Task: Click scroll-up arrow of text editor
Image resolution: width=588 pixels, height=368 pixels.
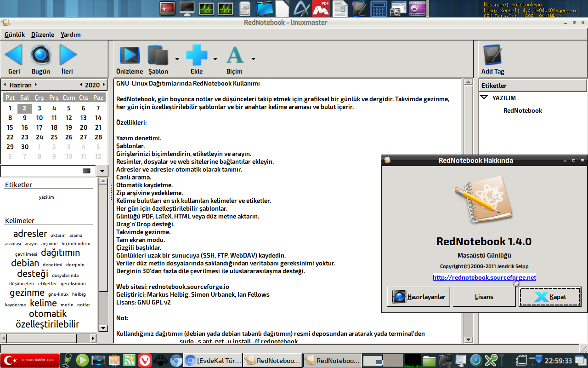Action: 468,82
